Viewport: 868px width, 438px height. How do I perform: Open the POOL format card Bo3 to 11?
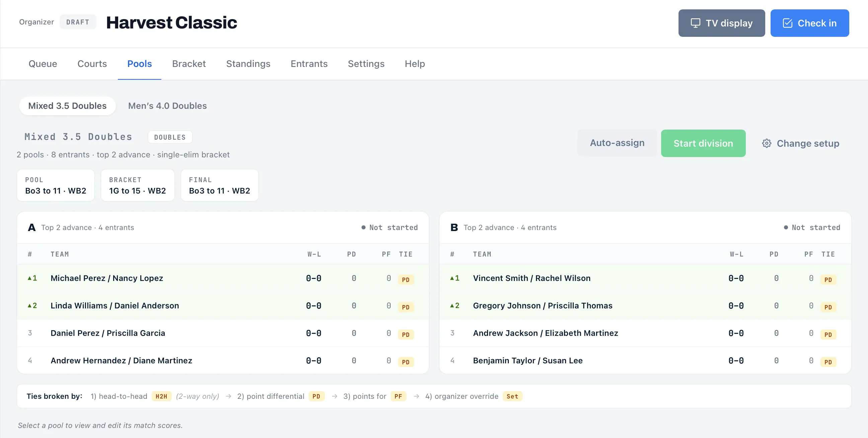pyautogui.click(x=56, y=186)
